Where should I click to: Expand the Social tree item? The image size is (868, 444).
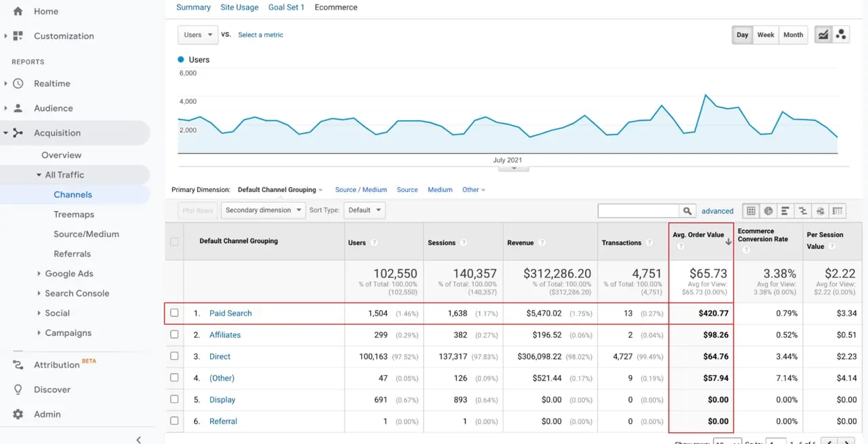tap(39, 313)
